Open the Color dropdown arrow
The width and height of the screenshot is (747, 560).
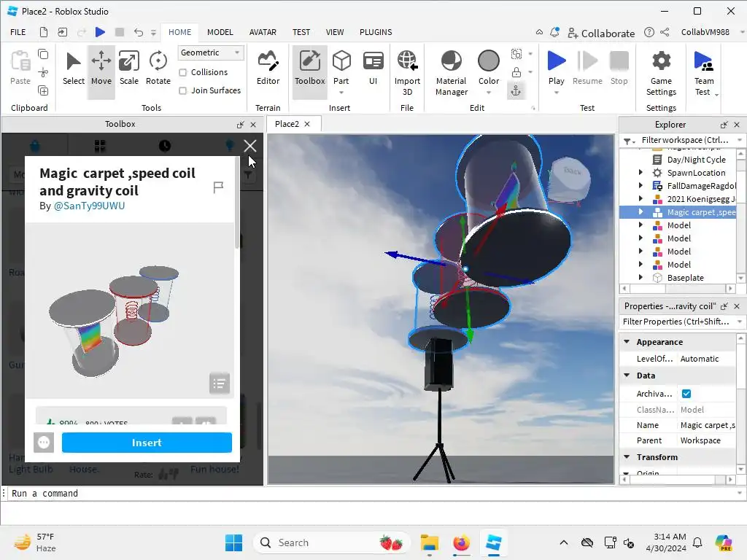click(x=489, y=93)
